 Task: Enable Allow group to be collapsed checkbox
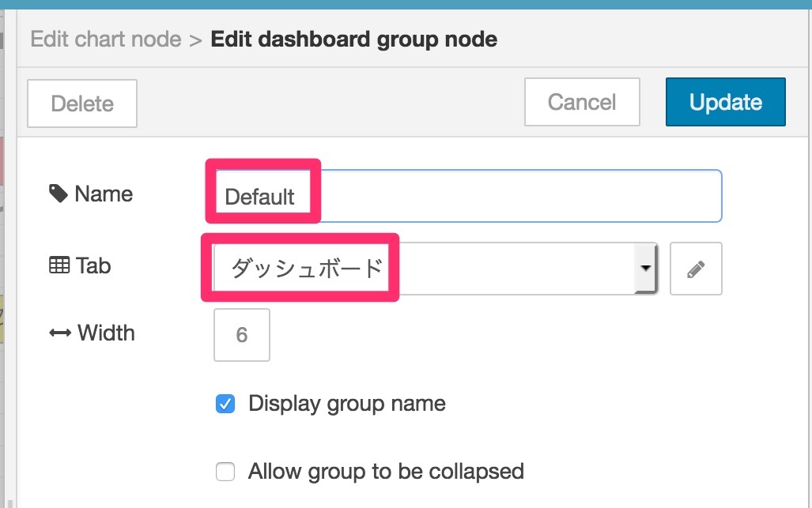coord(225,472)
